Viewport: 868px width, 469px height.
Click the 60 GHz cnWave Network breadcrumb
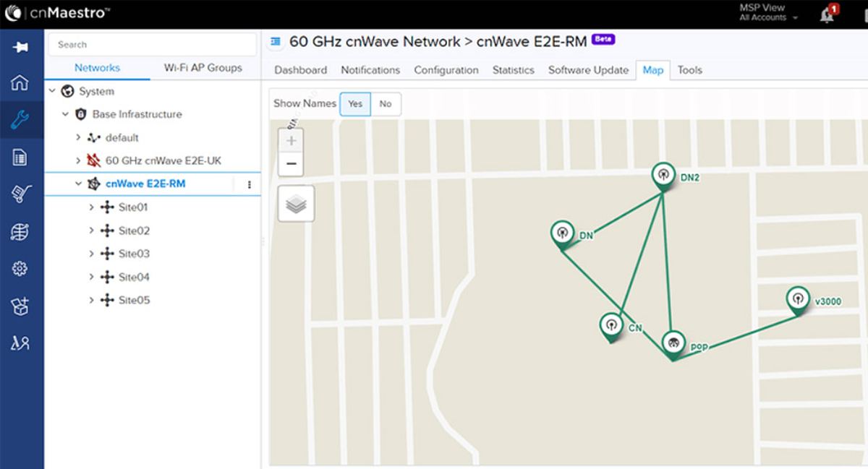coord(375,42)
